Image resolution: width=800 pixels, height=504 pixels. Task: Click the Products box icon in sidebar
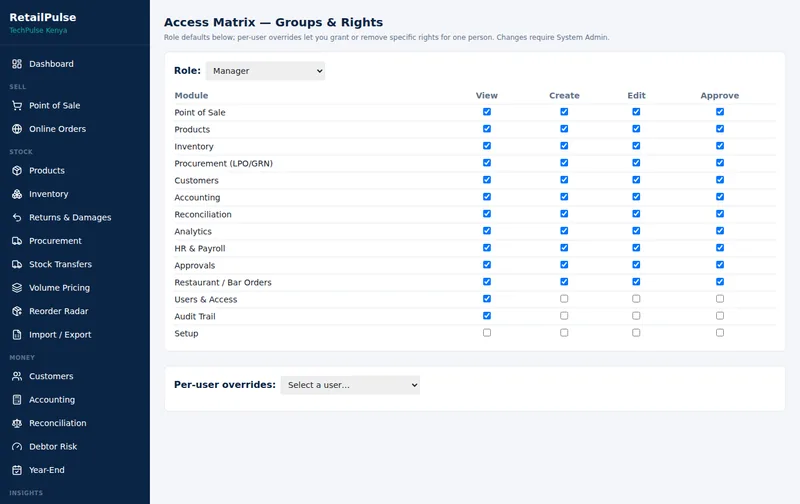pyautogui.click(x=17, y=170)
